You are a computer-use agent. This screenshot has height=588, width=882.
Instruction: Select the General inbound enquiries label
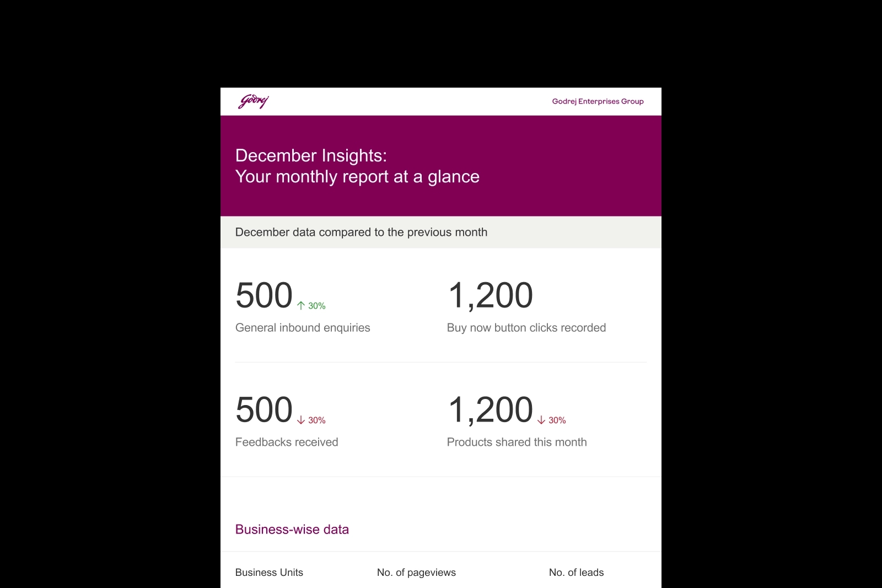[x=303, y=328]
